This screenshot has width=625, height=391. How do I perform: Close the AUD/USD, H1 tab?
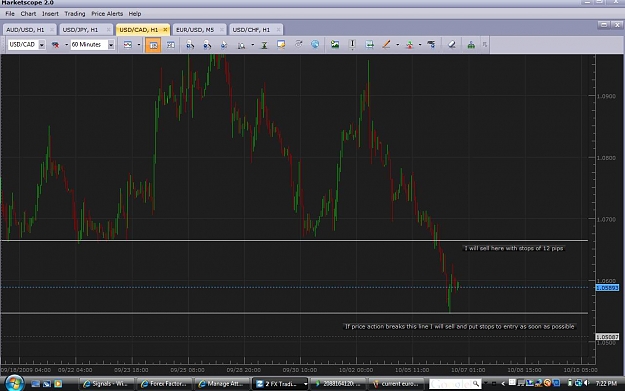[52, 30]
